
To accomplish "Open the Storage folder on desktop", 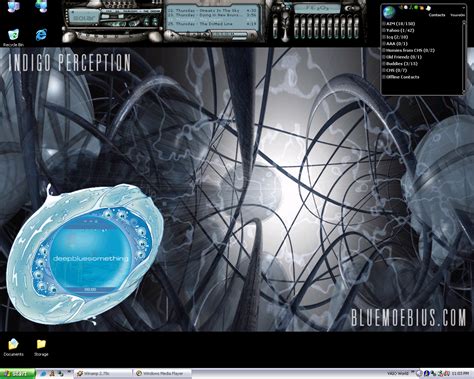I will click(x=41, y=347).
